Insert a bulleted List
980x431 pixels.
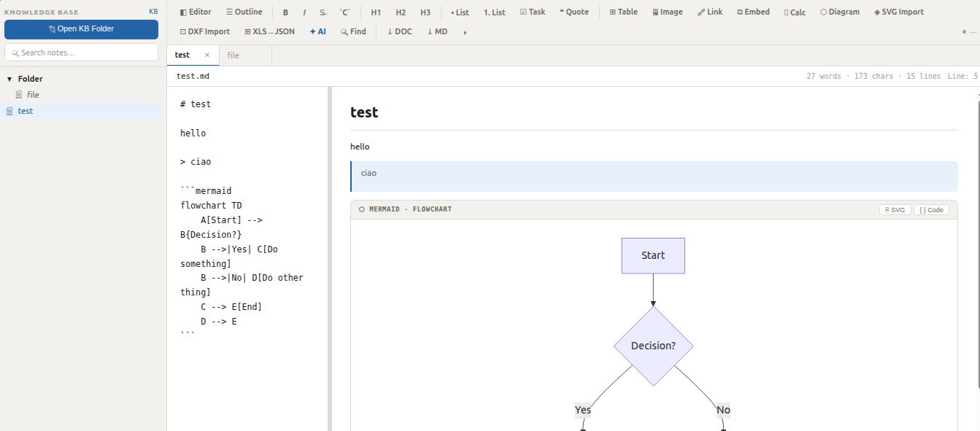click(460, 12)
